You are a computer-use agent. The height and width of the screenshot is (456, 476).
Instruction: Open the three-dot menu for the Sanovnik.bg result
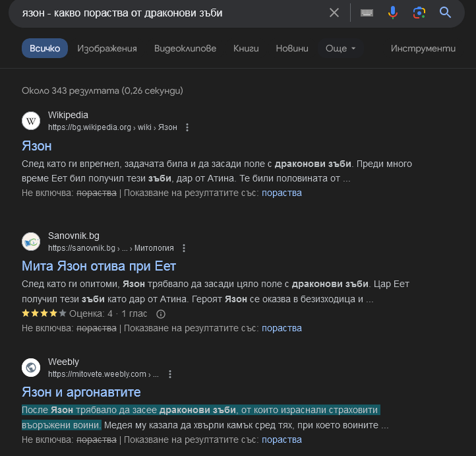coord(184,248)
